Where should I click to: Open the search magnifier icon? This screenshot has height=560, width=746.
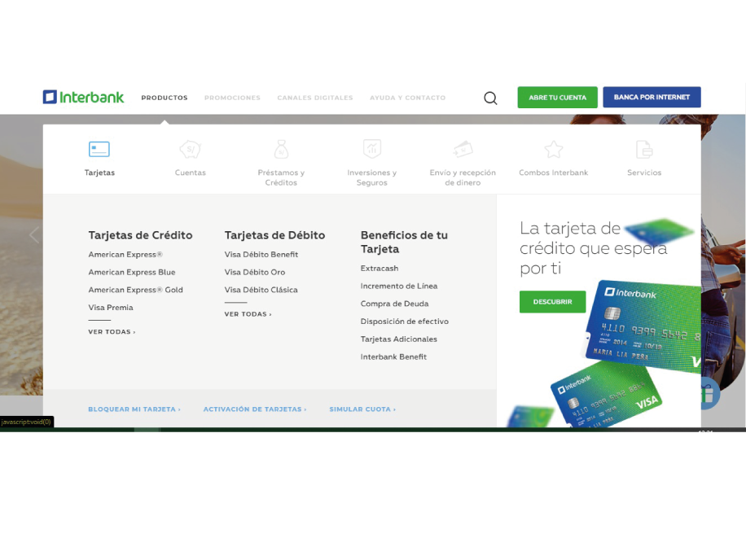coord(490,97)
